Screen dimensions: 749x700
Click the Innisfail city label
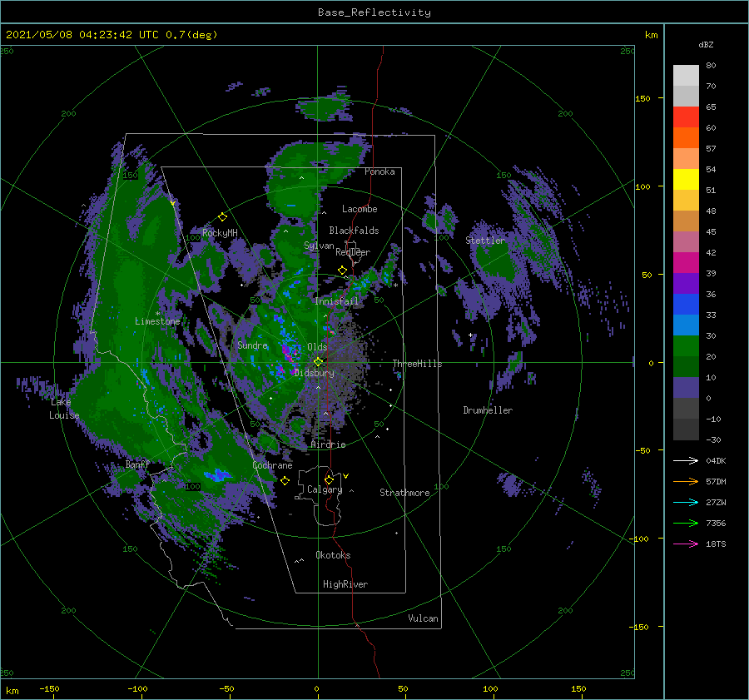[336, 301]
